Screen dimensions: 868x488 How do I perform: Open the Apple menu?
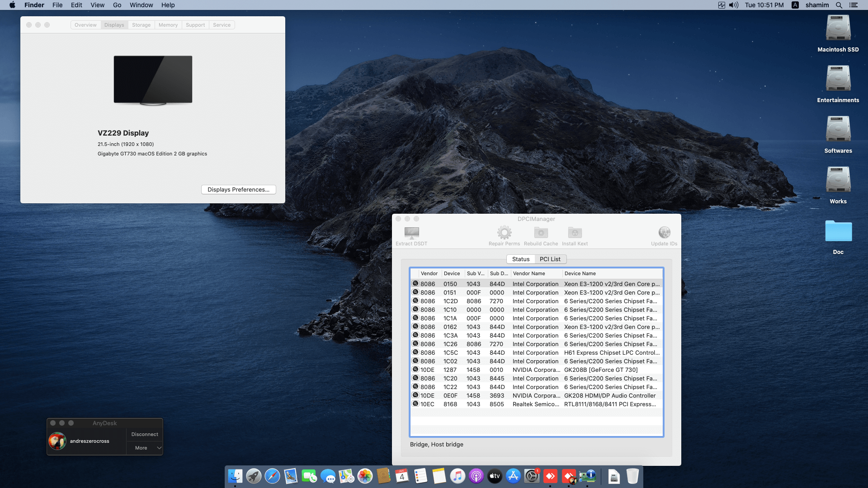[x=12, y=5]
